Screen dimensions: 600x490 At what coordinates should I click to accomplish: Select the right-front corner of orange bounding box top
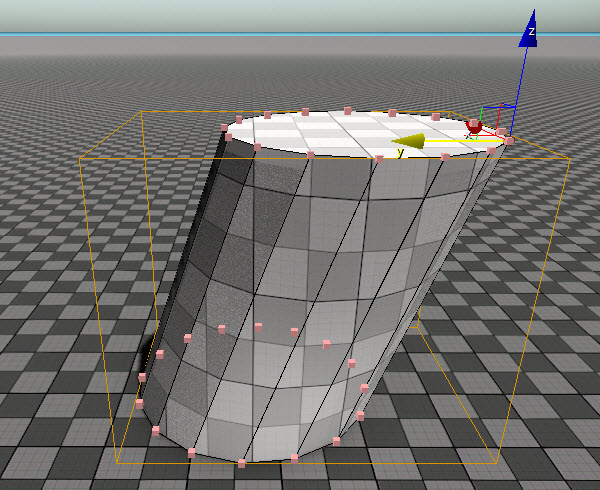[x=570, y=158]
